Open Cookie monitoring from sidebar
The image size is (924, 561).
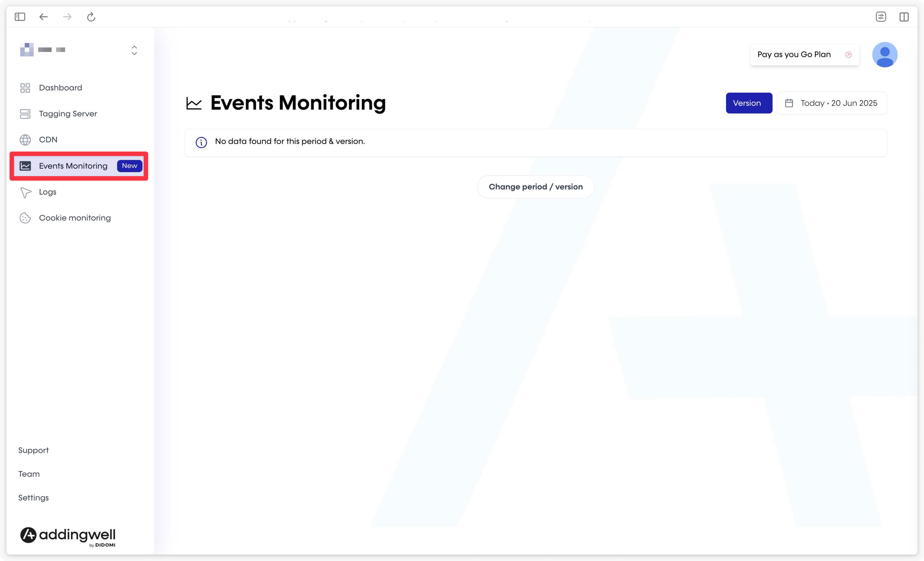75,218
